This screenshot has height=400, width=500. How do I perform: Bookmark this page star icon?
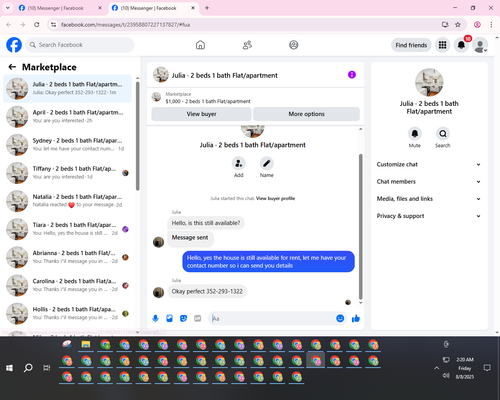pos(458,25)
